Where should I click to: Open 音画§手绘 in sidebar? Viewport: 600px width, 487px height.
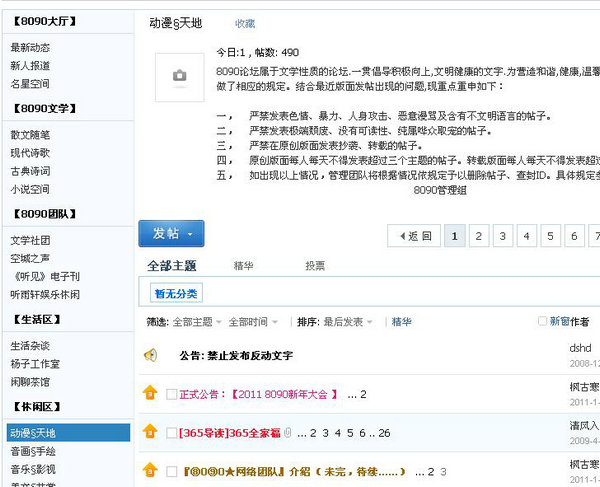[33, 451]
